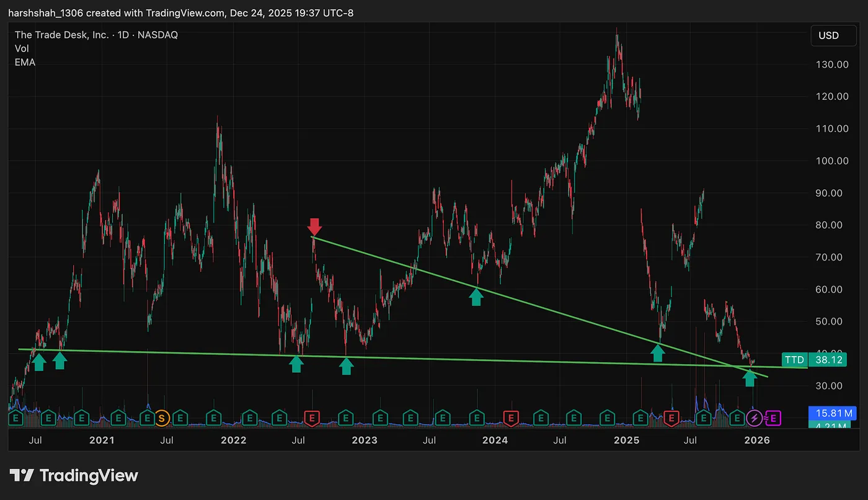Select the red earnings marker between 2025 and Jul 2025
Image resolution: width=868 pixels, height=500 pixels.
(670, 418)
